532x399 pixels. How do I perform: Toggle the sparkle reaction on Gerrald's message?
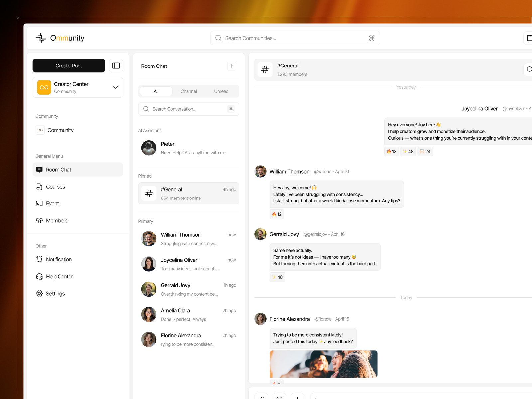click(277, 277)
